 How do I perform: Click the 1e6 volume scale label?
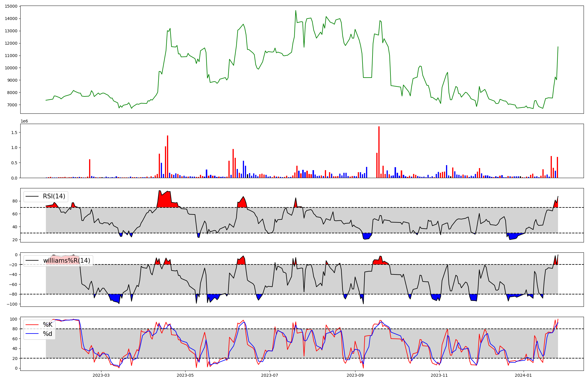pyautogui.click(x=24, y=121)
